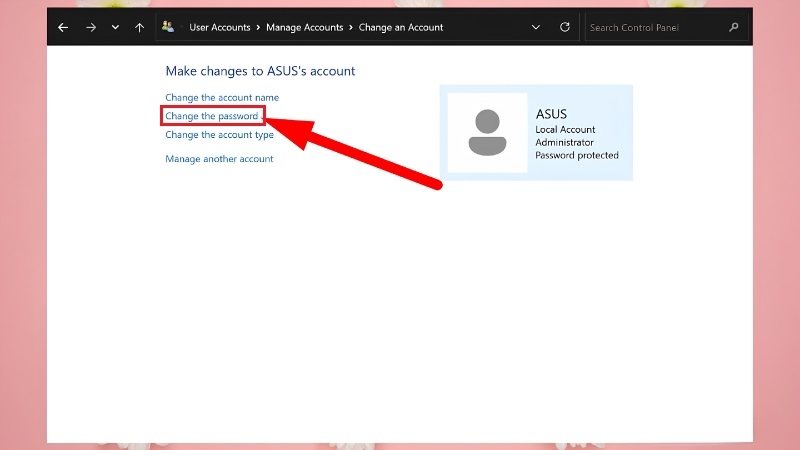The image size is (800, 450).
Task: Click the search magnifier icon
Action: (734, 27)
